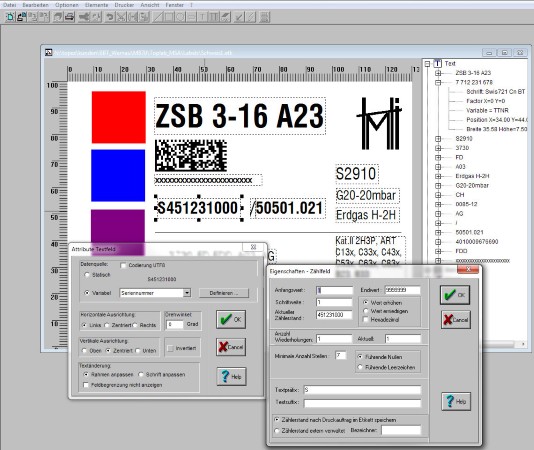
Task: Open the Drucker menu
Action: [124, 5]
